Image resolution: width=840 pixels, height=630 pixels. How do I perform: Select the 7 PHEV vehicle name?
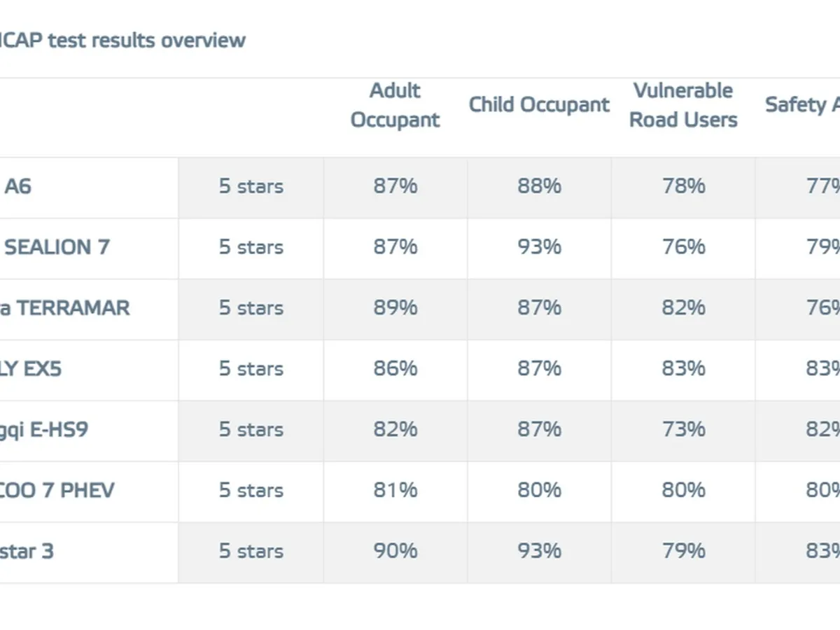56,490
